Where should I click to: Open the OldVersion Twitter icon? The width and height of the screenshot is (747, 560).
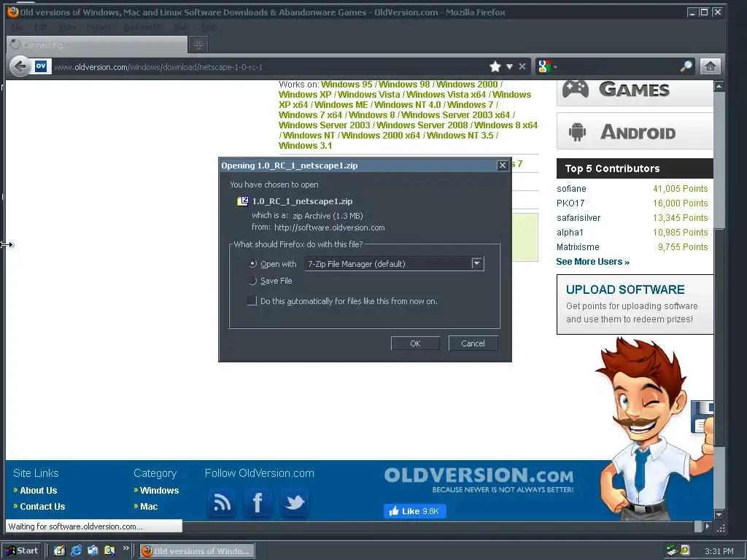(x=295, y=503)
